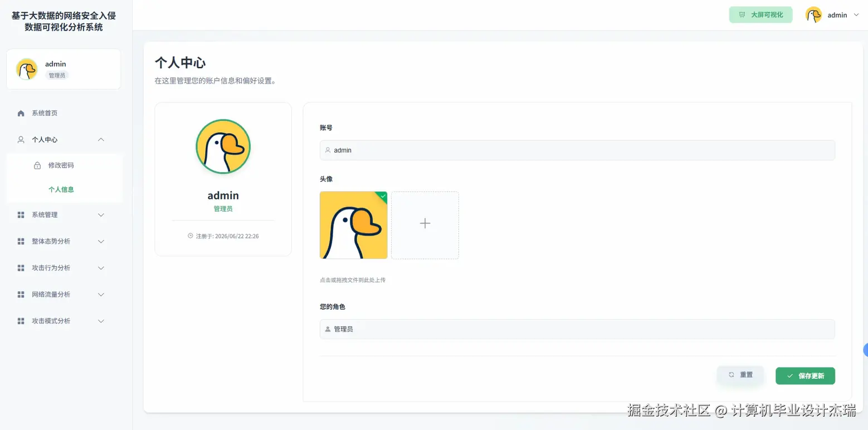The width and height of the screenshot is (868, 430).
Task: Click the admin username in header
Action: pos(837,15)
